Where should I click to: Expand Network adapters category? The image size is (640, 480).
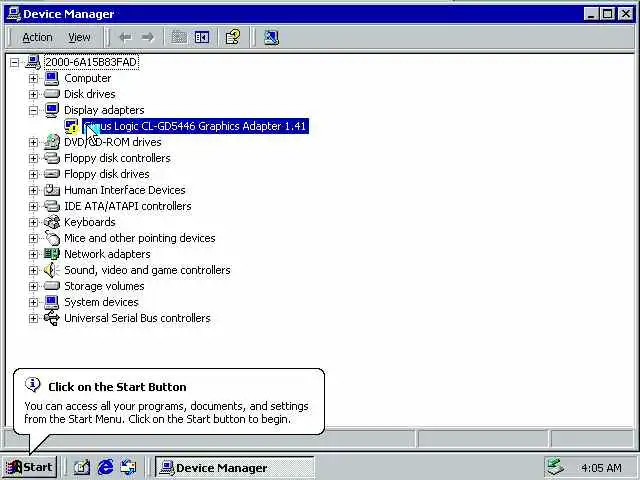(33, 254)
